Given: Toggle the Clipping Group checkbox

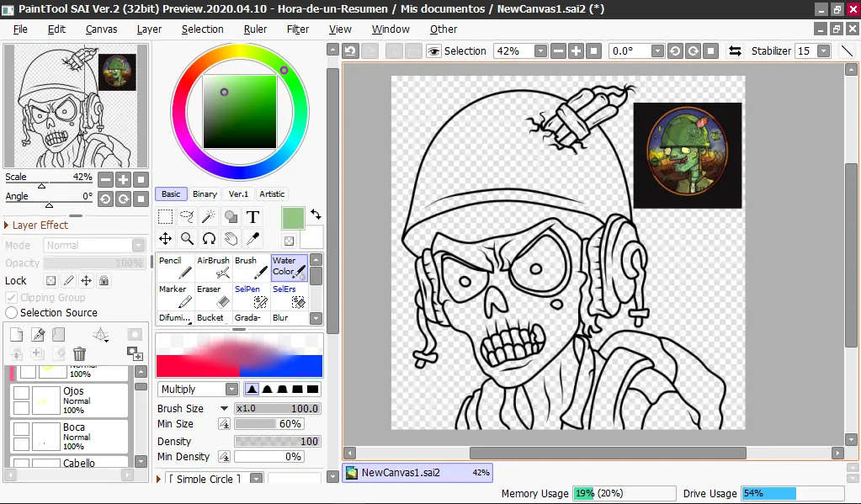Looking at the screenshot, I should 11,298.
